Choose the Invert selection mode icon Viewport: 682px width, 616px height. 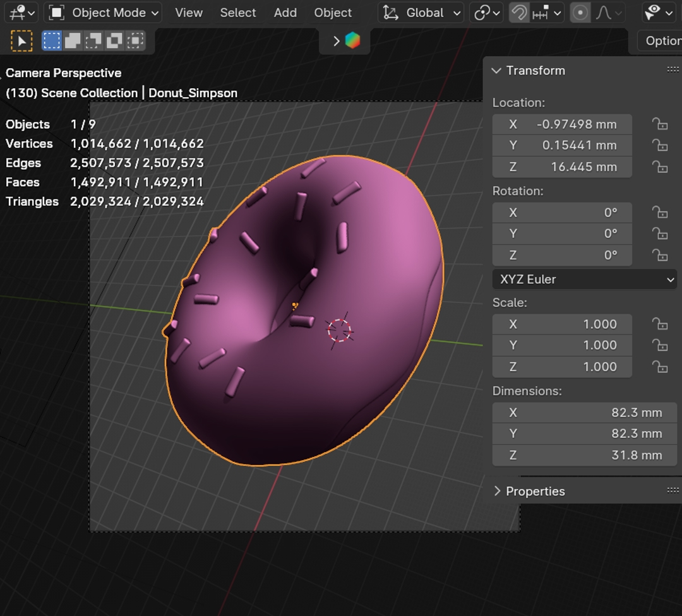[114, 42]
